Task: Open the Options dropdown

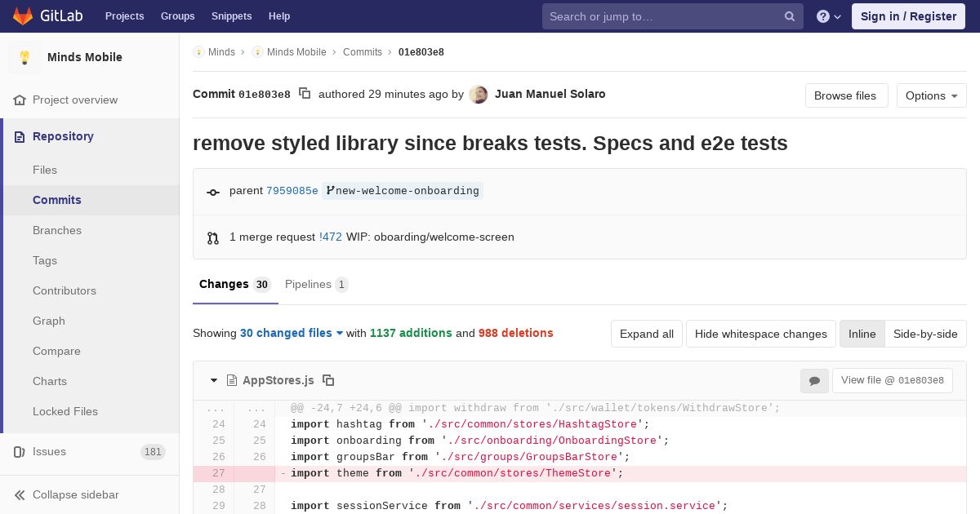Action: (x=932, y=95)
